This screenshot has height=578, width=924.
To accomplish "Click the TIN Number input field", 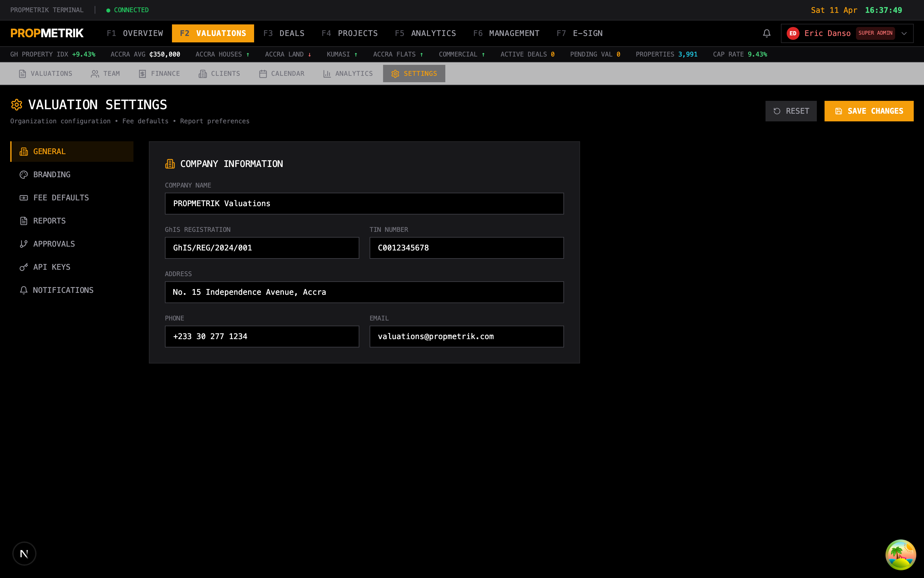I will (x=466, y=248).
